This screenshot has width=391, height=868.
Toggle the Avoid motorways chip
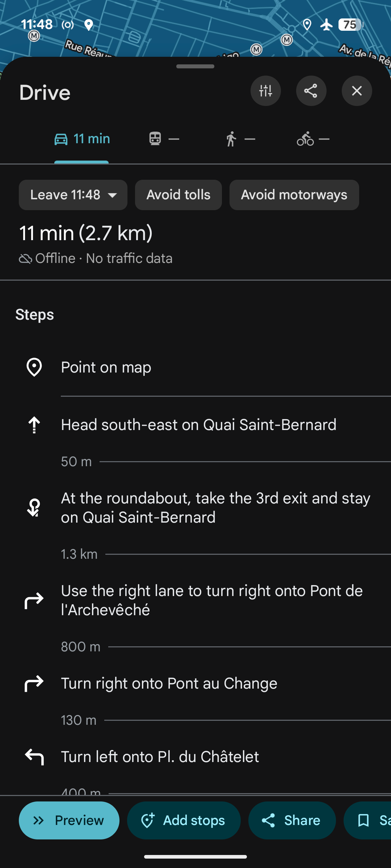coord(294,195)
